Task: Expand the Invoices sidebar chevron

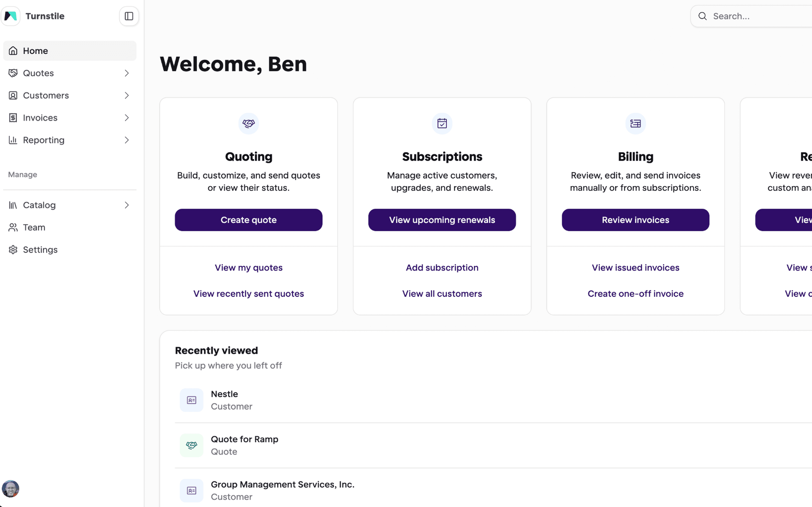Action: 126,118
